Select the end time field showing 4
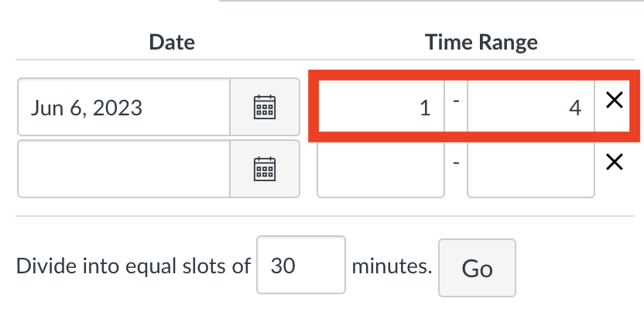Viewport: 644px width, 319px height. tap(531, 107)
